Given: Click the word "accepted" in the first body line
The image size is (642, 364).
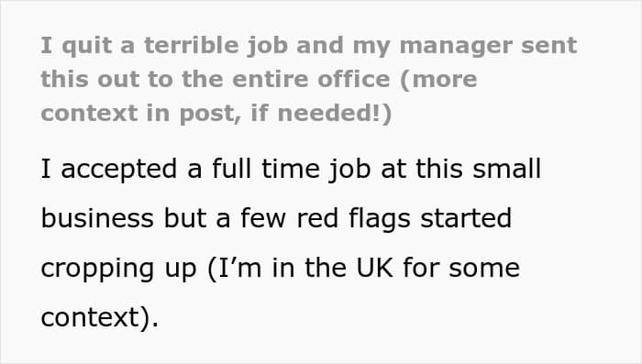Looking at the screenshot, I should coord(118,170).
